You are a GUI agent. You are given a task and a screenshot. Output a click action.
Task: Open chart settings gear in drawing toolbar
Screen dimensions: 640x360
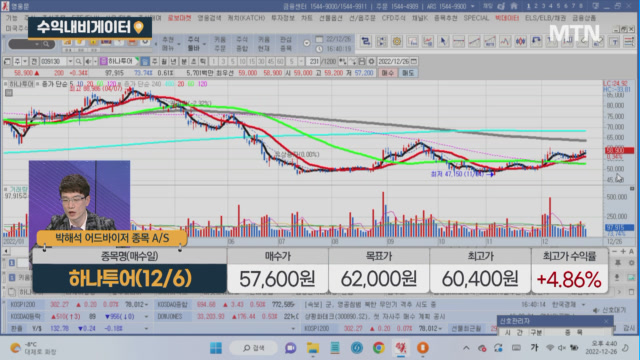(x=396, y=41)
